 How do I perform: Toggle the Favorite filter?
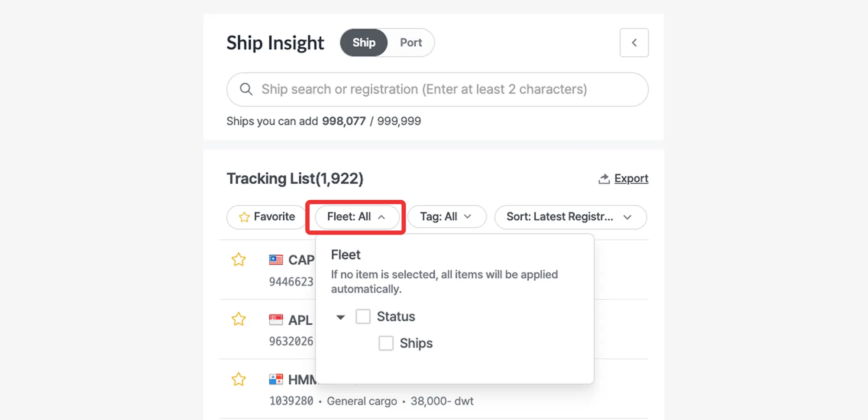click(267, 217)
